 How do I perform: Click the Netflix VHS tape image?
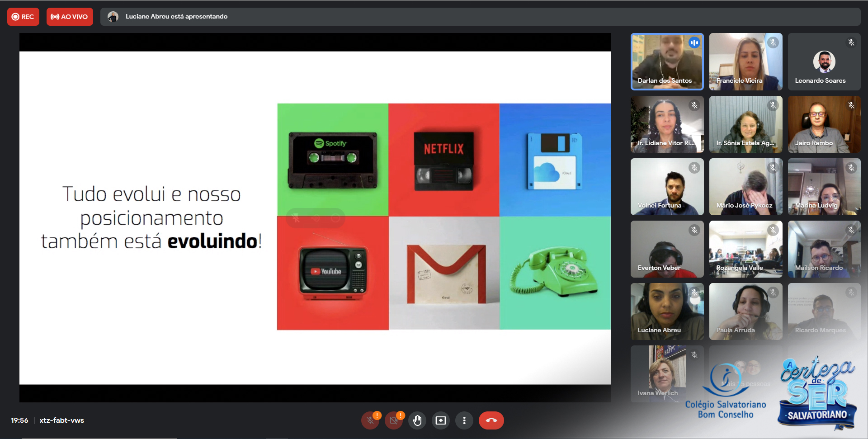click(x=444, y=160)
